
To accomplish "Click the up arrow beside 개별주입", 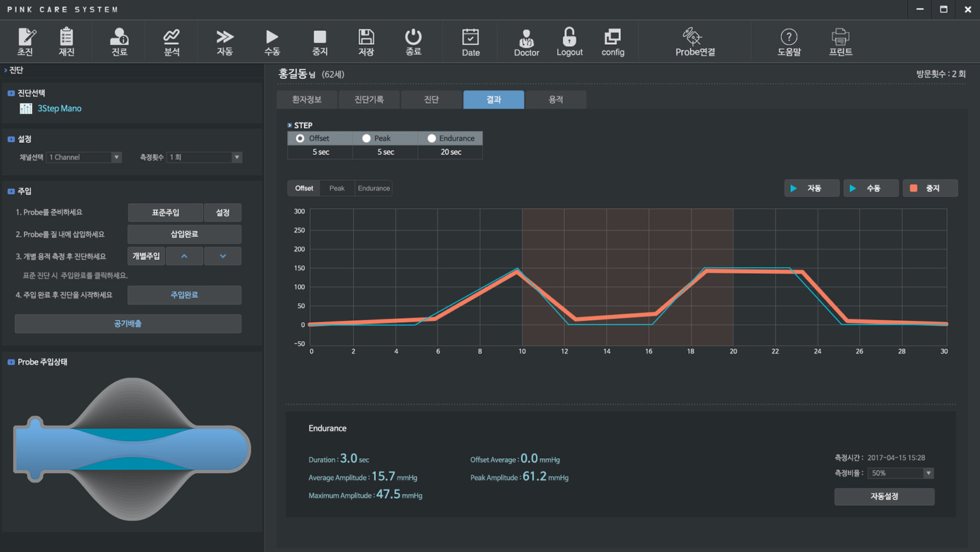I will (185, 256).
